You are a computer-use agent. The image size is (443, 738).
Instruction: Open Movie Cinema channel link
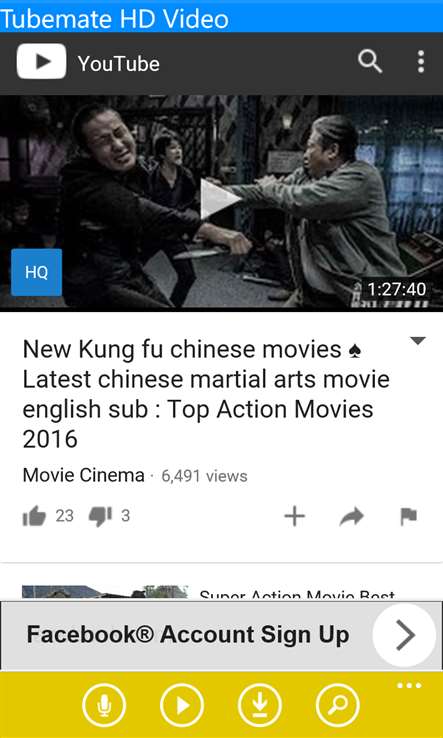click(83, 476)
